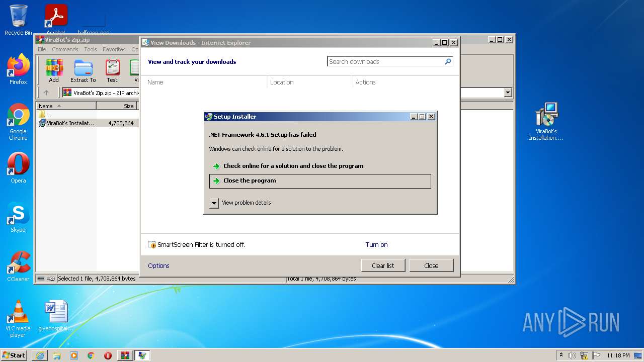Click the Clear list button
This screenshot has height=362, width=644.
point(383,265)
